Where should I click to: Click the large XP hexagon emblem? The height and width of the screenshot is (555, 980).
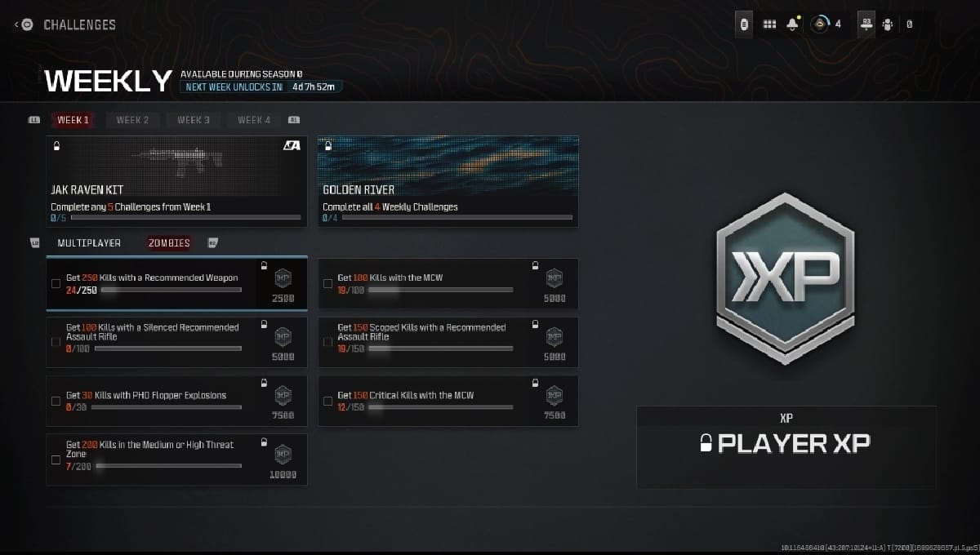[x=785, y=278]
